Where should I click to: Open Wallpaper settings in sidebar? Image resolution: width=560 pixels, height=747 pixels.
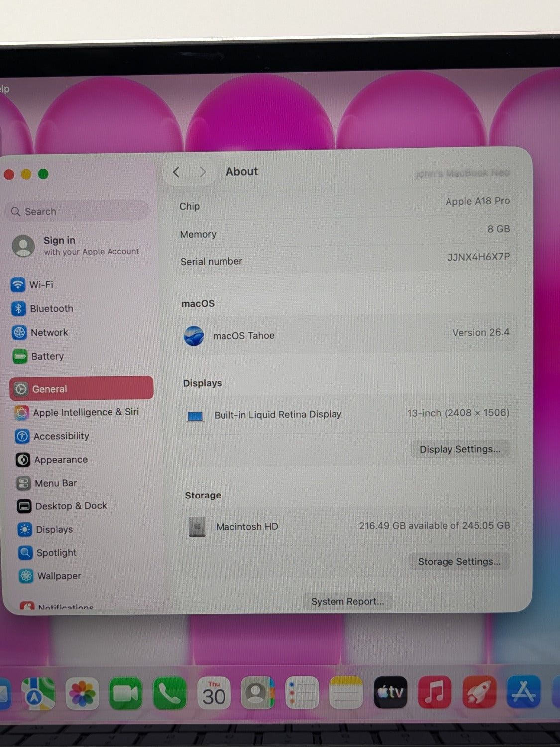[50, 576]
